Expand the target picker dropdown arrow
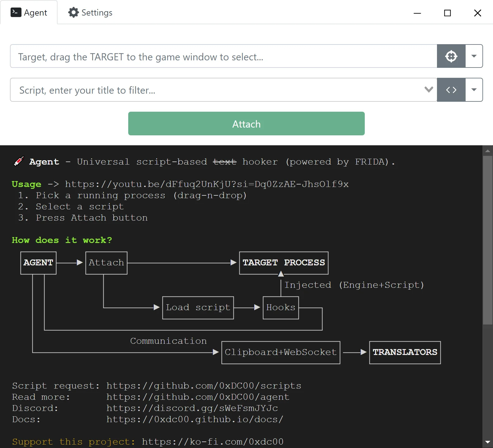Viewport: 493px width, 448px height. pos(474,56)
